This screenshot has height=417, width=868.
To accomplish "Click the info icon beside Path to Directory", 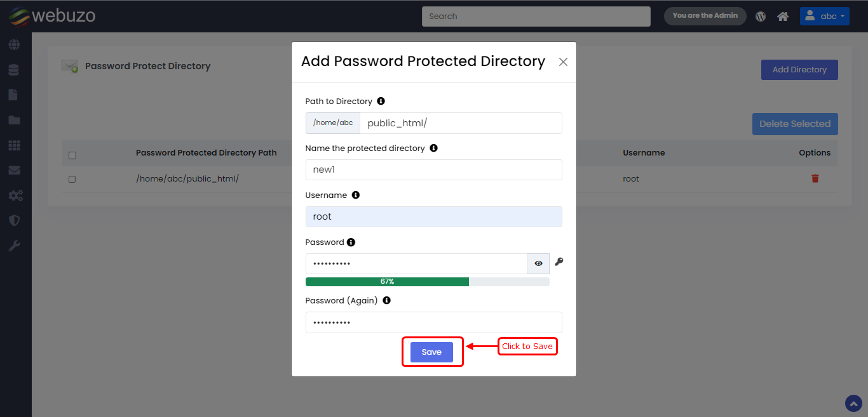I will coord(381,101).
